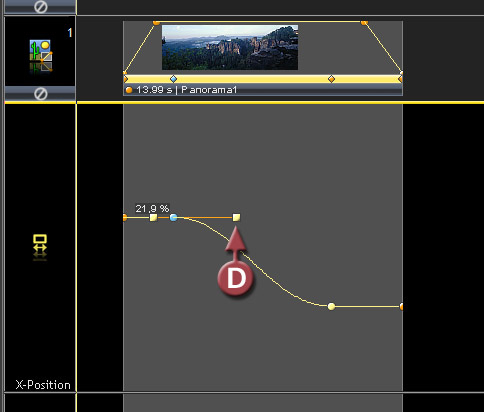Image resolution: width=484 pixels, height=412 pixels.
Task: Select the blue diamond keyframe on yellow bar
Action: (x=173, y=79)
